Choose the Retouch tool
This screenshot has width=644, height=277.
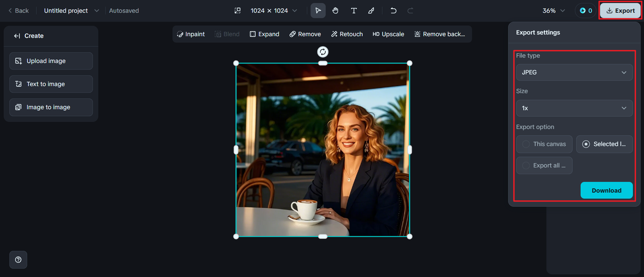pos(347,34)
